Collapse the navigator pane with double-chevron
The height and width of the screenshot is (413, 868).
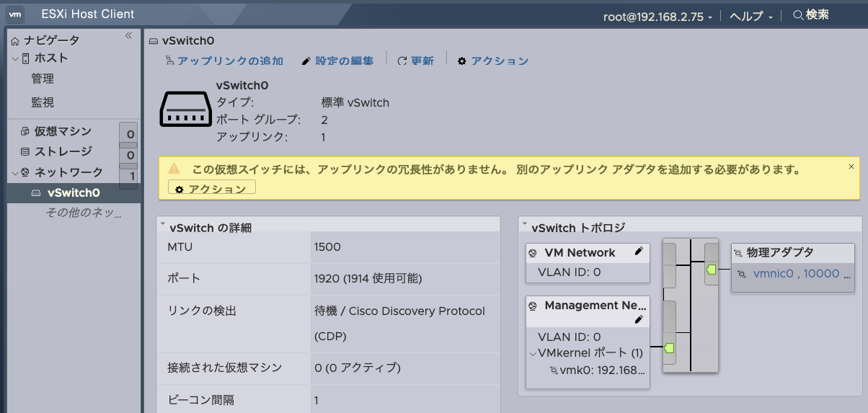pyautogui.click(x=128, y=35)
